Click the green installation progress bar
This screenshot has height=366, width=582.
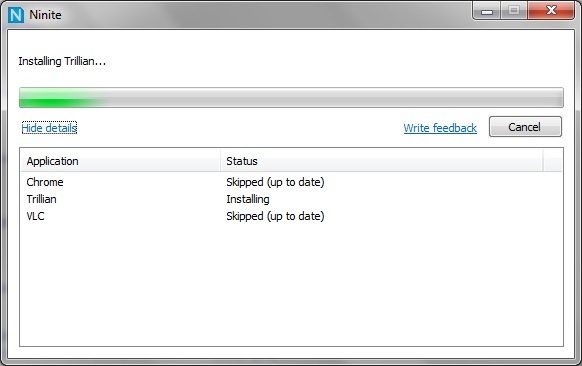[x=291, y=98]
